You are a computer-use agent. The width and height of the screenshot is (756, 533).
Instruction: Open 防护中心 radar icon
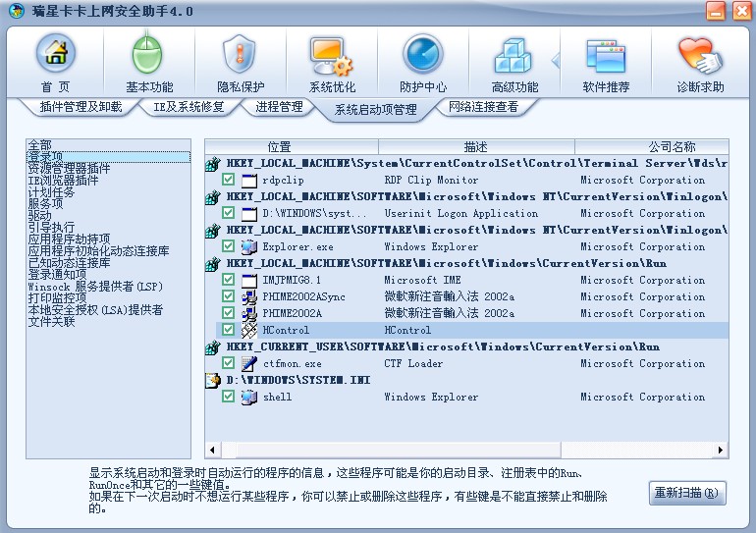pyautogui.click(x=423, y=53)
